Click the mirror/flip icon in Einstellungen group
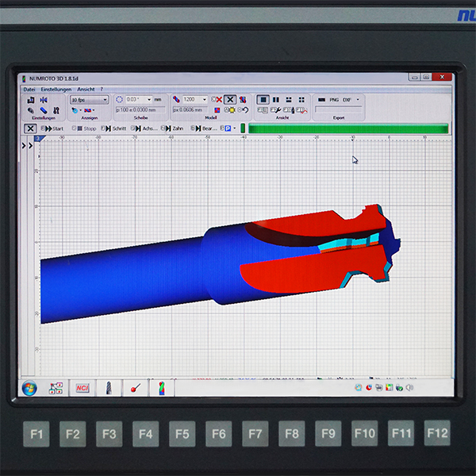 44,100
